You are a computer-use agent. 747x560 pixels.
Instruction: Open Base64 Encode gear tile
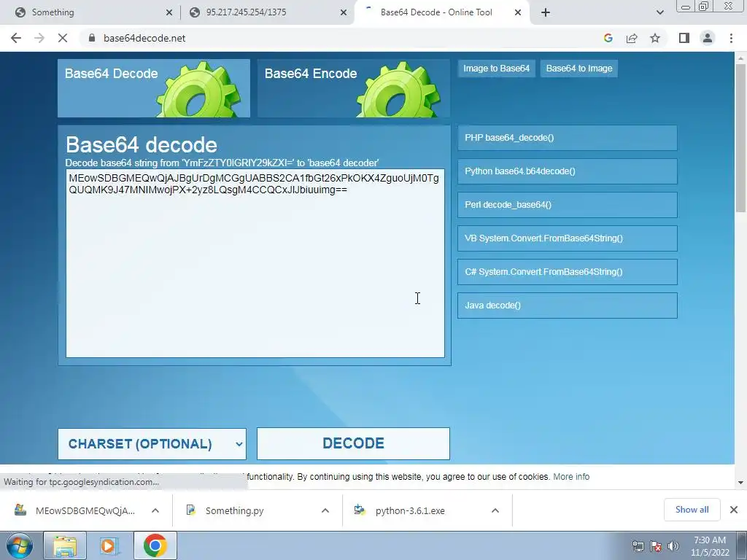(354, 88)
